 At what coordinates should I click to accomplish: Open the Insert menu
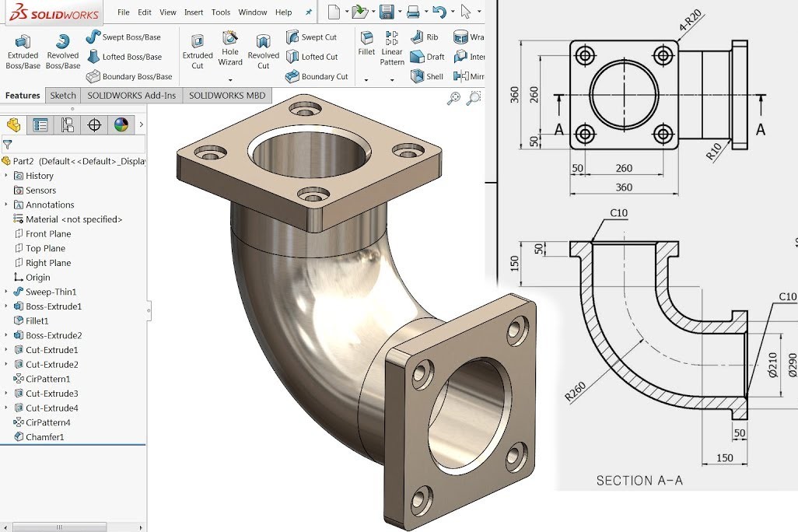click(194, 12)
